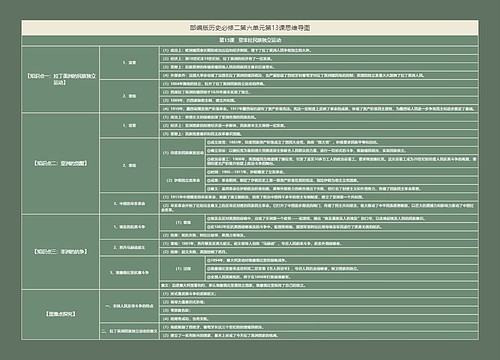The width and height of the screenshot is (500, 360).
Task: Click the row starting ①1894年 under 埃塞俄比亚
Action: (x=342, y=260)
